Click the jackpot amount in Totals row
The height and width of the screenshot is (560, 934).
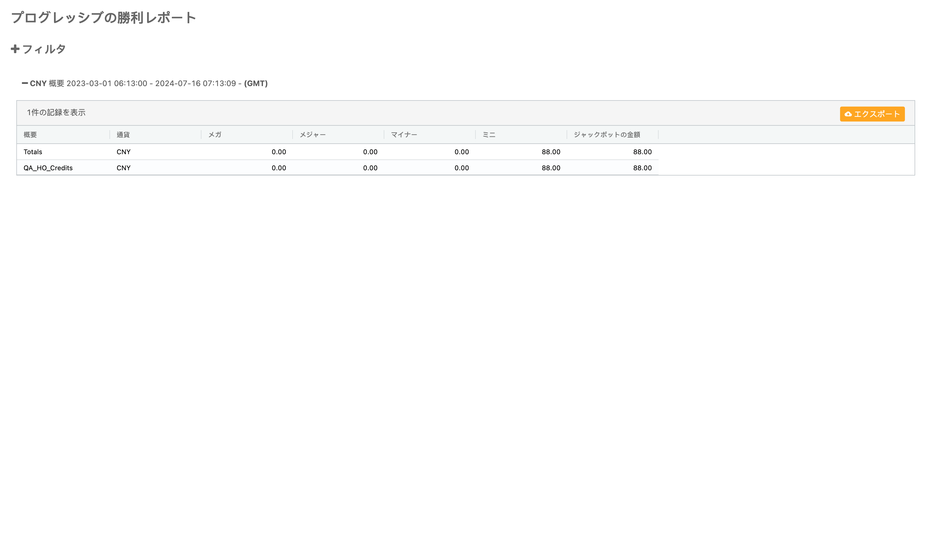642,152
